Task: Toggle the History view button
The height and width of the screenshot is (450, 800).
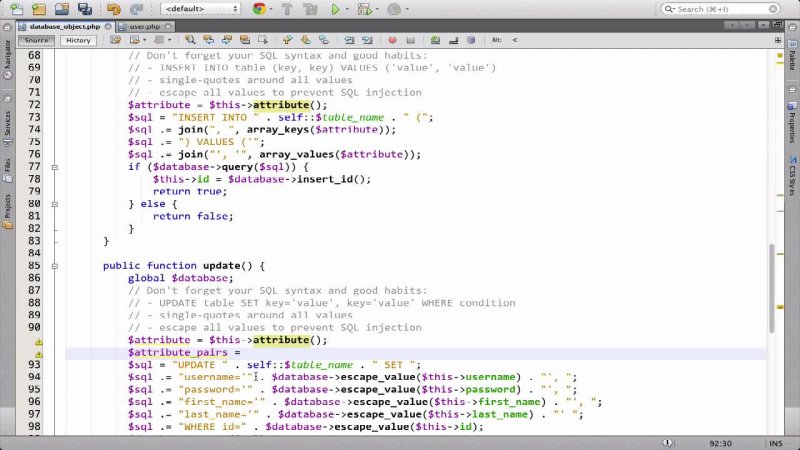Action: (77, 40)
